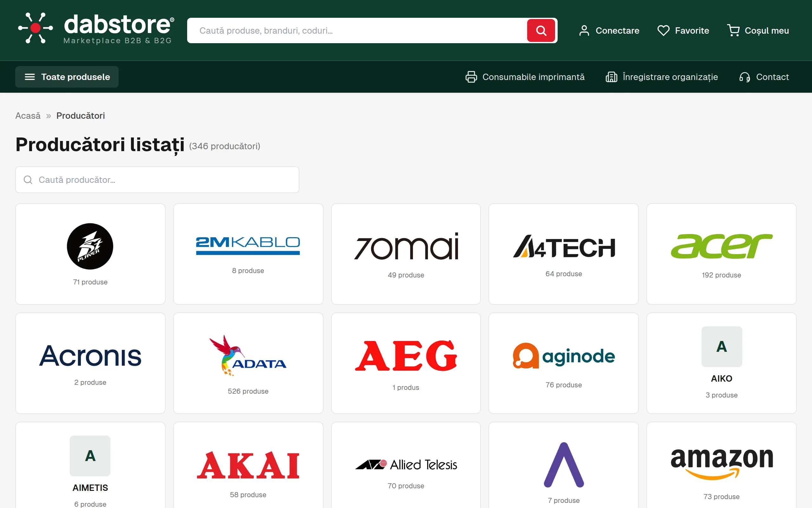Click the 1 produs label under AEG
The width and height of the screenshot is (812, 508).
[x=406, y=387]
